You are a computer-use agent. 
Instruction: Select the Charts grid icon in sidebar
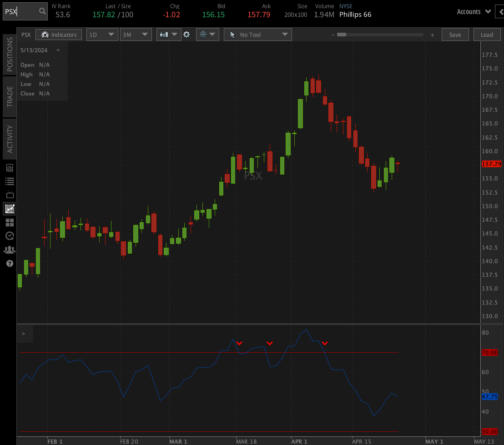[x=10, y=209]
